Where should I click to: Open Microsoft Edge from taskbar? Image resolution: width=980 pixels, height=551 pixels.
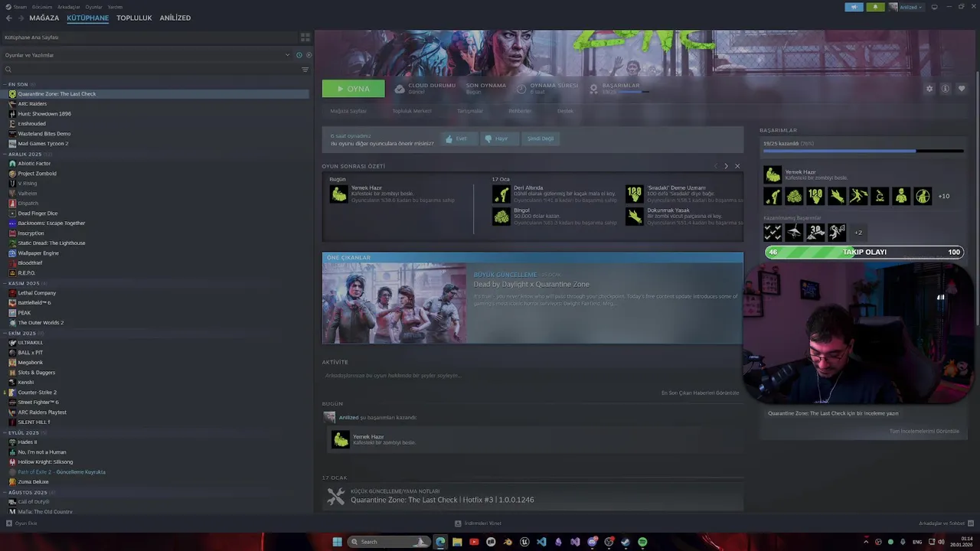pyautogui.click(x=440, y=542)
